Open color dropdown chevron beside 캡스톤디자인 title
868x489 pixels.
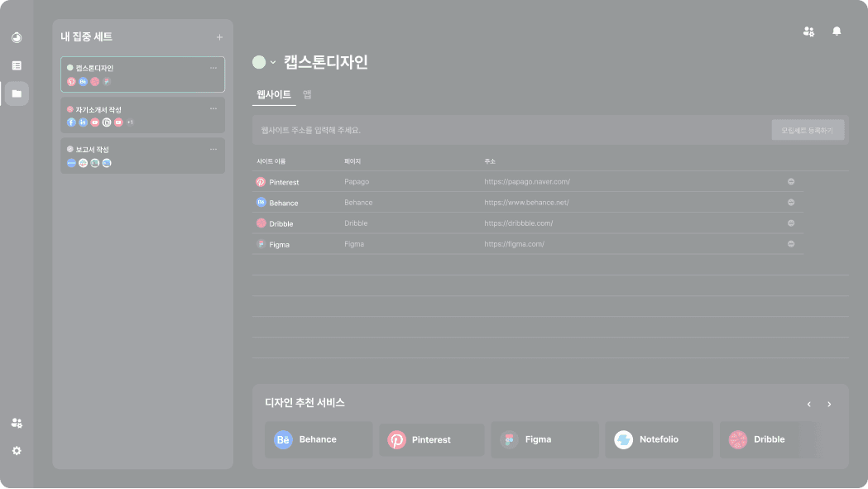coord(273,62)
